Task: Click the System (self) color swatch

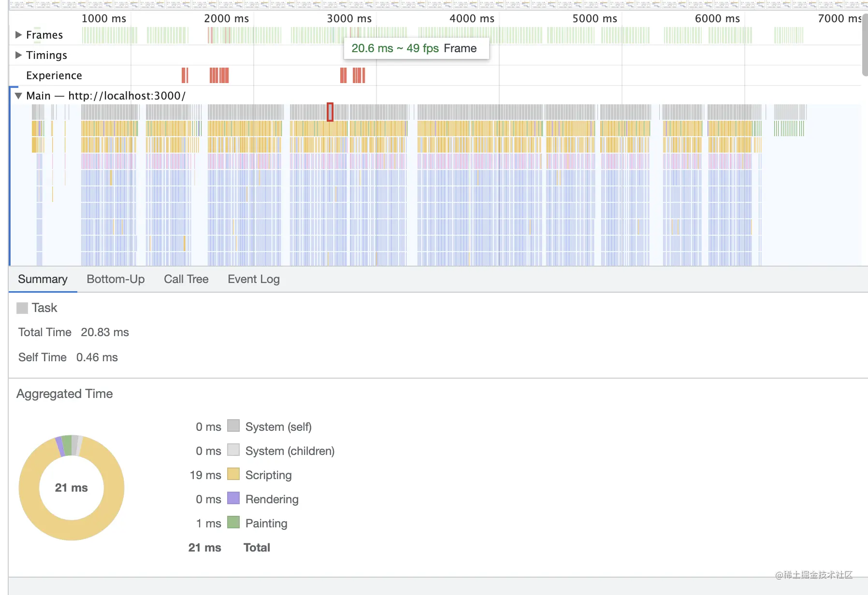Action: (x=233, y=426)
